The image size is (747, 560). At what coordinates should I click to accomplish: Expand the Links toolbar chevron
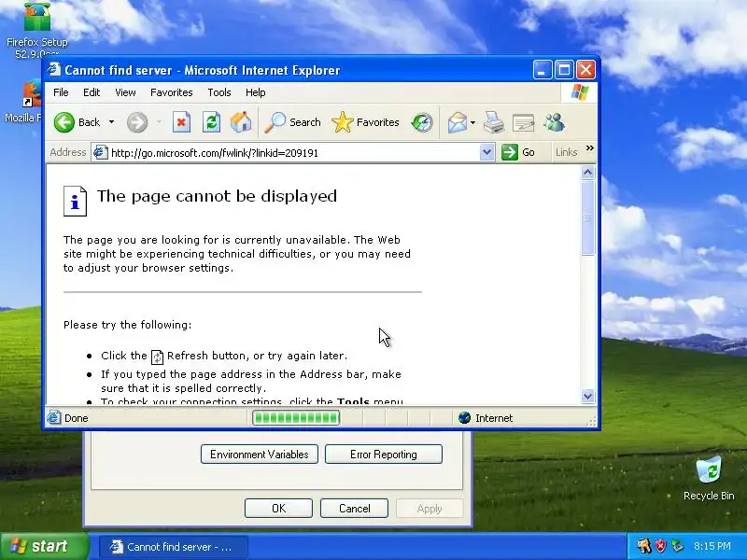(590, 148)
